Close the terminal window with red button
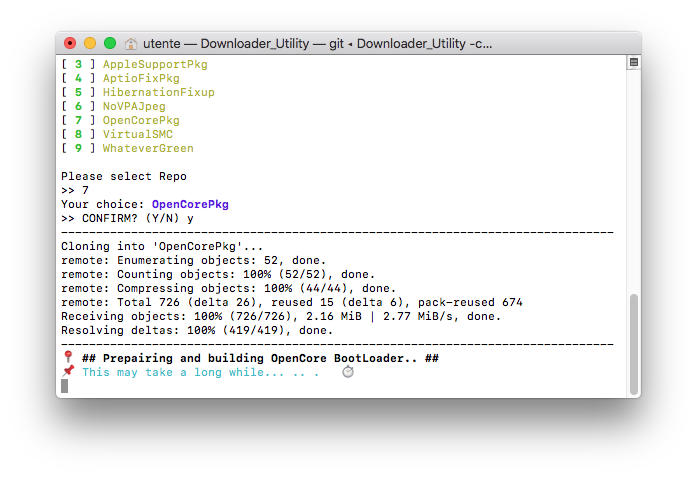Viewport: 697px width, 478px height. 70,43
